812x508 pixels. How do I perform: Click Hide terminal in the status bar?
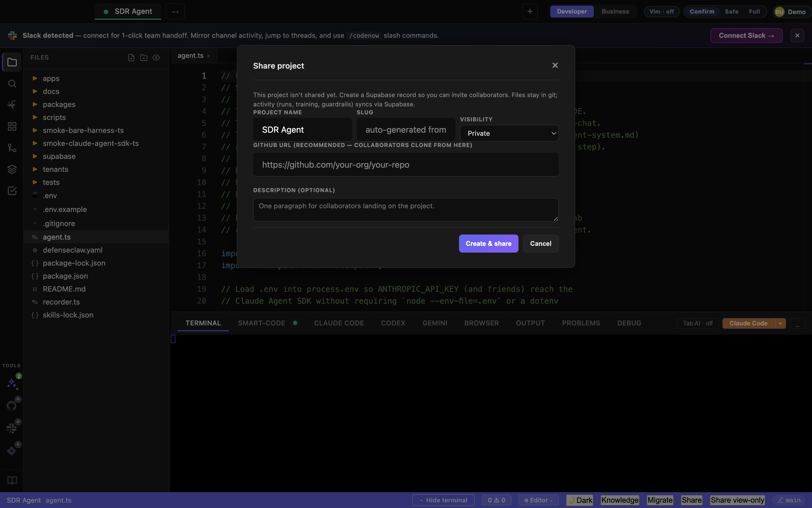(443, 500)
